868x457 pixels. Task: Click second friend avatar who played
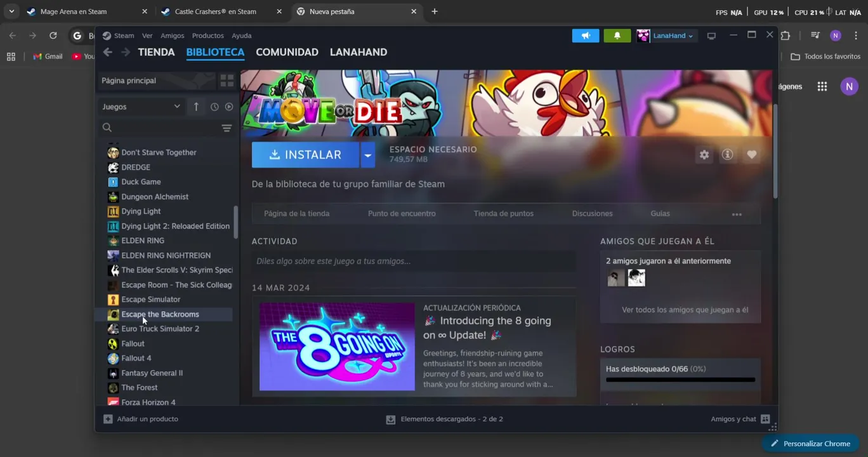(636, 278)
